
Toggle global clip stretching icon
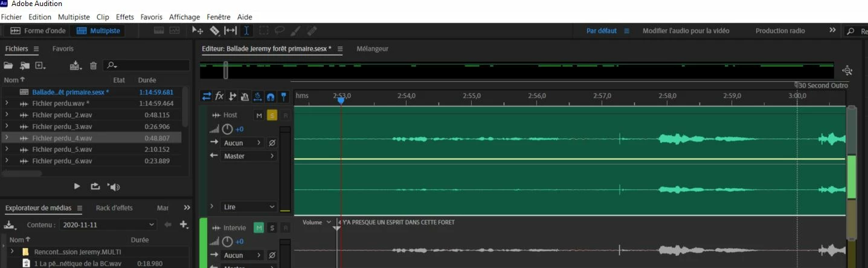[257, 96]
